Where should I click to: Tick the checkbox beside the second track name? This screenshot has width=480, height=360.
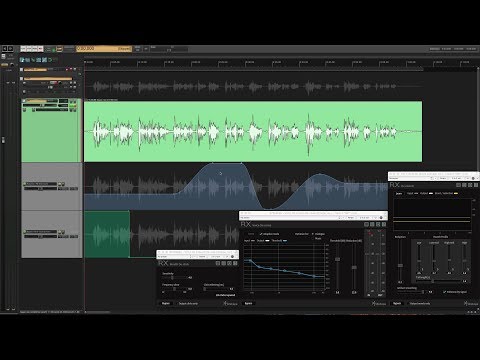pos(22,79)
